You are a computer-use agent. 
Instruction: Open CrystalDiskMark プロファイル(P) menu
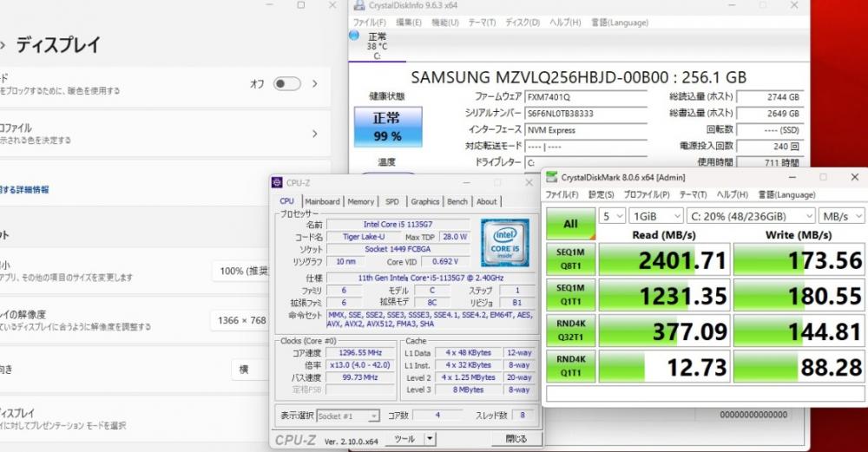(x=647, y=194)
